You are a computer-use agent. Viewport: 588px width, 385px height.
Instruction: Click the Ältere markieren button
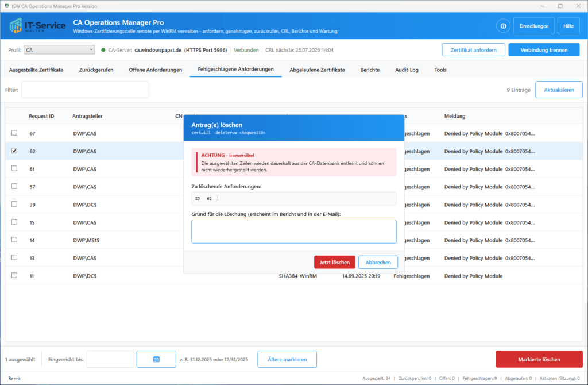point(287,359)
